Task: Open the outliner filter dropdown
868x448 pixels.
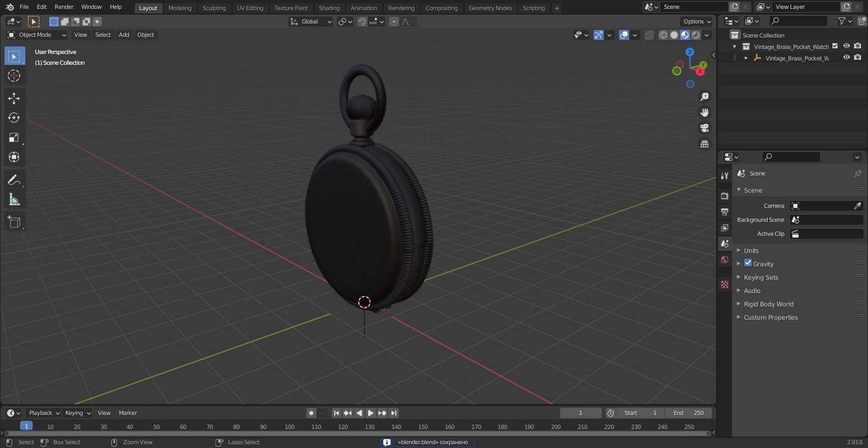Action: 844,21
